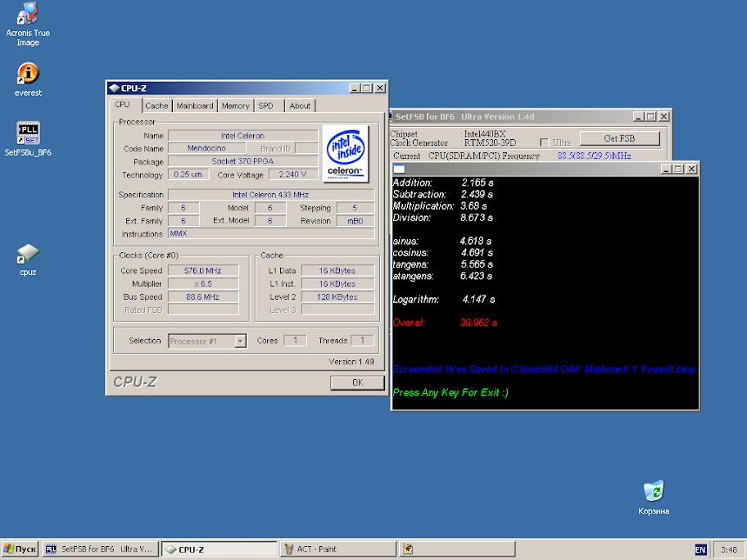The width and height of the screenshot is (747, 560).
Task: Click the Multiplier value x 6.5
Action: pyautogui.click(x=203, y=284)
